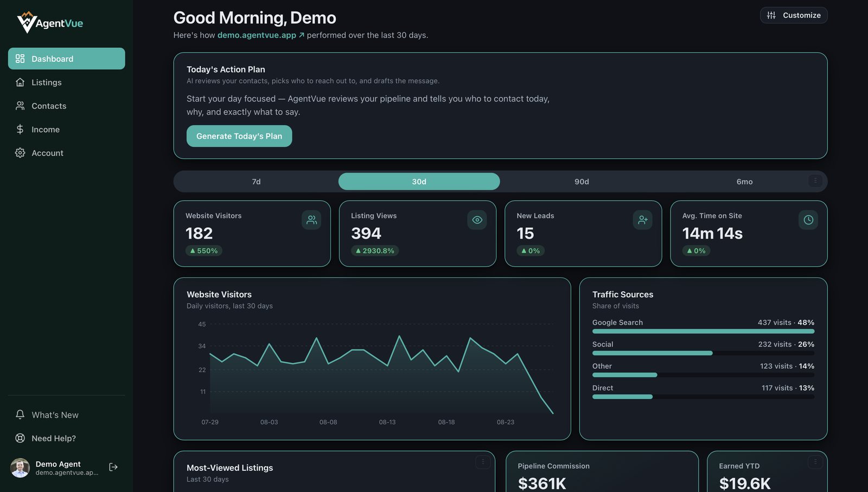
Task: Open Listings in the sidebar
Action: coord(66,82)
